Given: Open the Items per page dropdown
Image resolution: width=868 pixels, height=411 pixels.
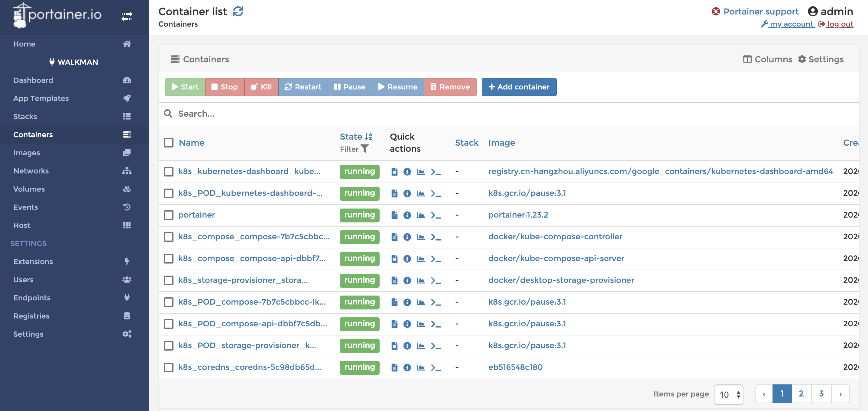Looking at the screenshot, I should [728, 394].
